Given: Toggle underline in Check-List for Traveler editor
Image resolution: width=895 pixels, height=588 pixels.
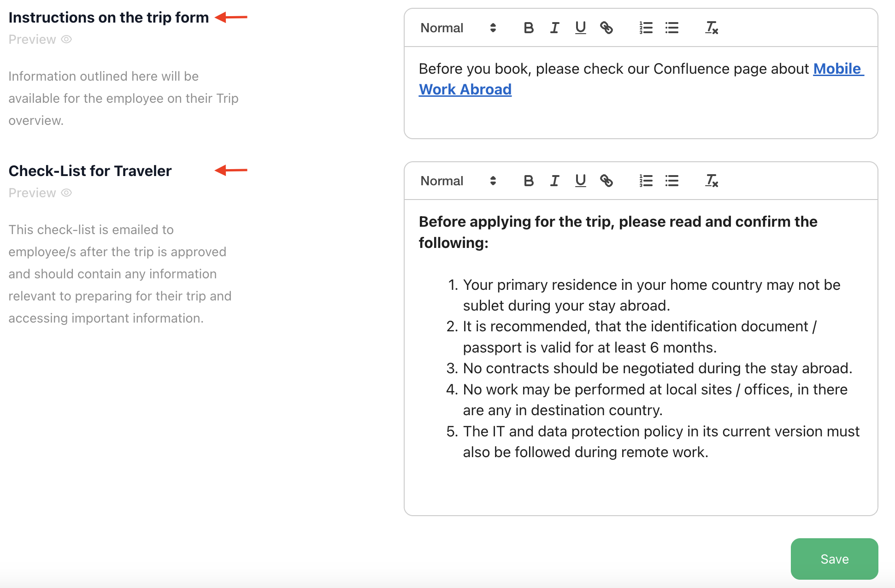Looking at the screenshot, I should click(580, 181).
